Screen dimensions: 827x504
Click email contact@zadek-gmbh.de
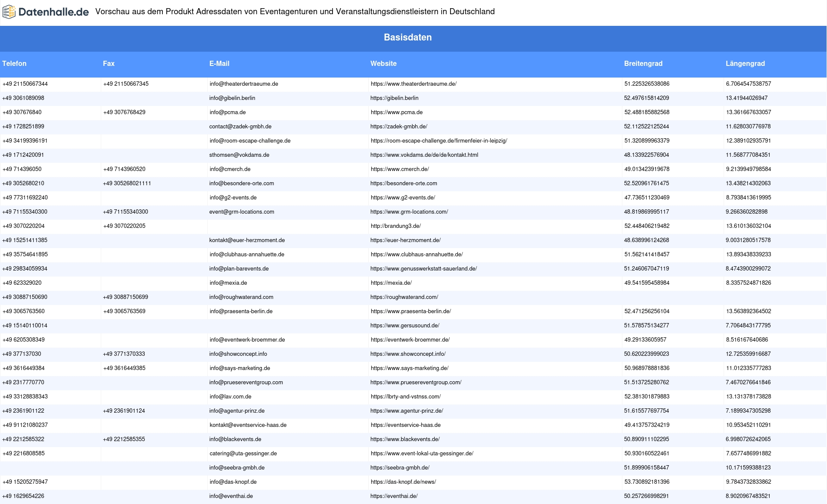(240, 127)
